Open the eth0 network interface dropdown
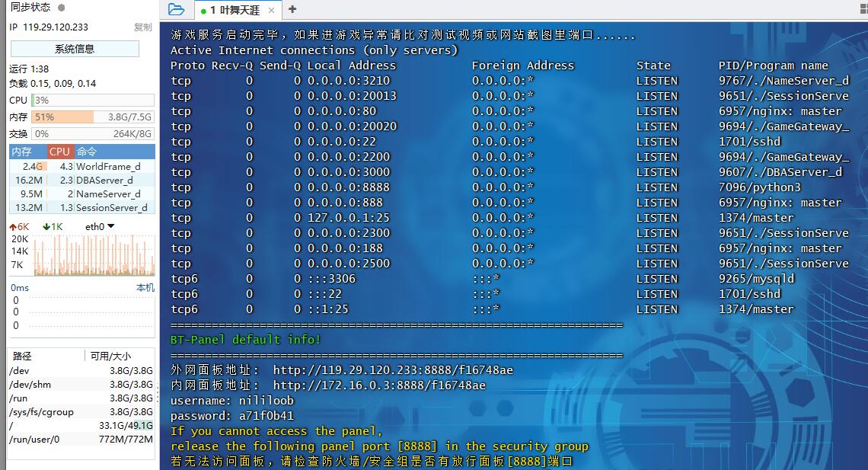Screen dimensions: 868x470 pos(100,226)
